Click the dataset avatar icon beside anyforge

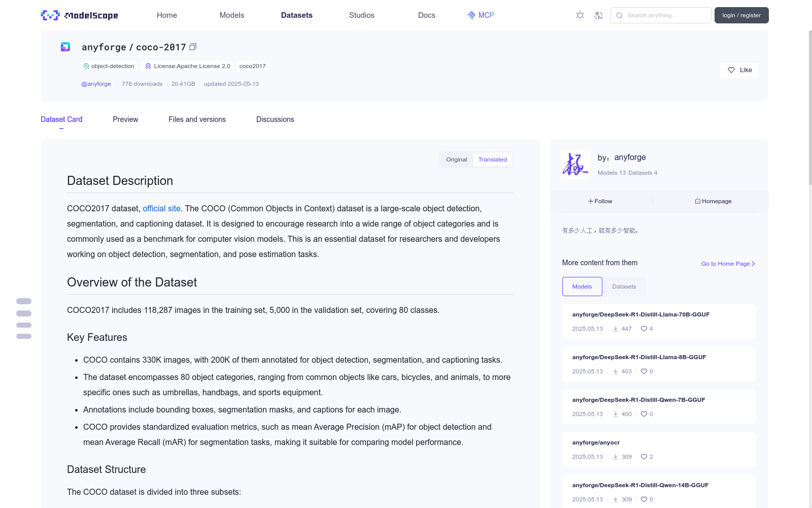[65, 47]
